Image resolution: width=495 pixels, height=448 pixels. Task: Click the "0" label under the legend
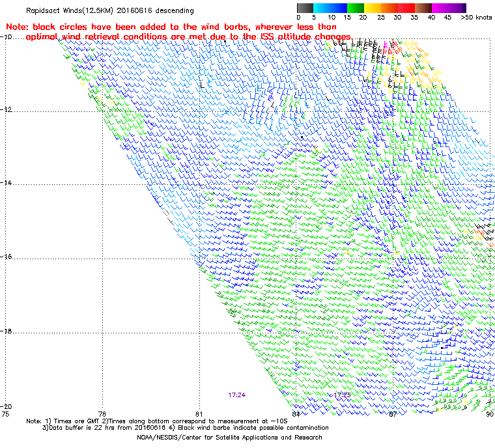pos(298,18)
